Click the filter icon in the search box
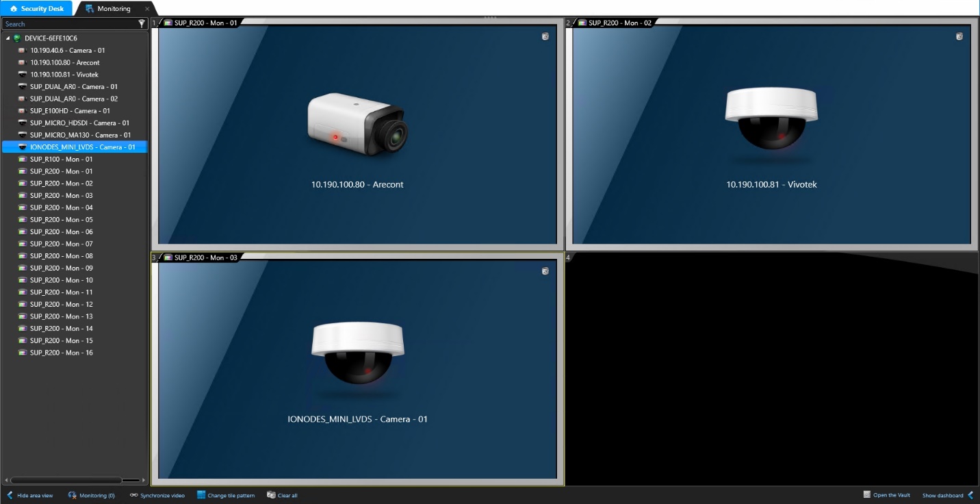The width and height of the screenshot is (980, 504). pos(142,23)
